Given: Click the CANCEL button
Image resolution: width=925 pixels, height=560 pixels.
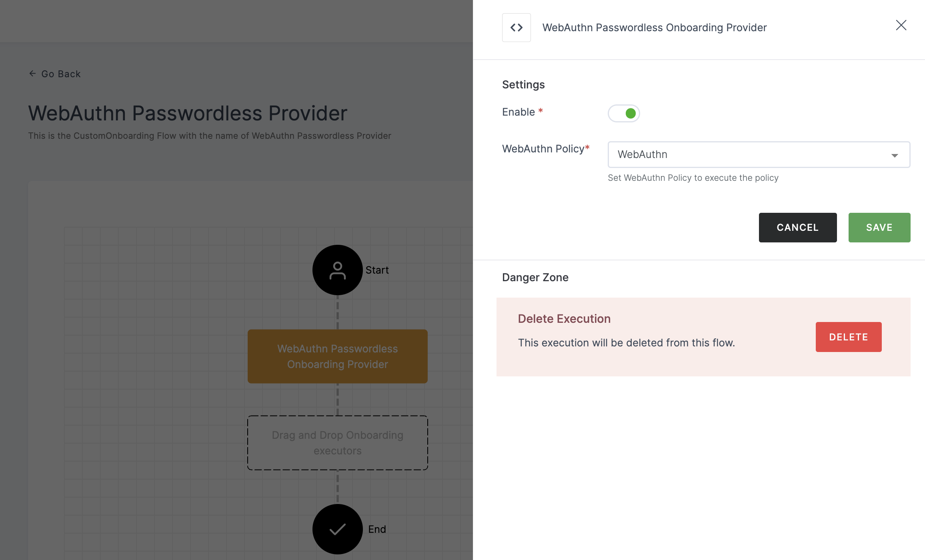Looking at the screenshot, I should 797,228.
